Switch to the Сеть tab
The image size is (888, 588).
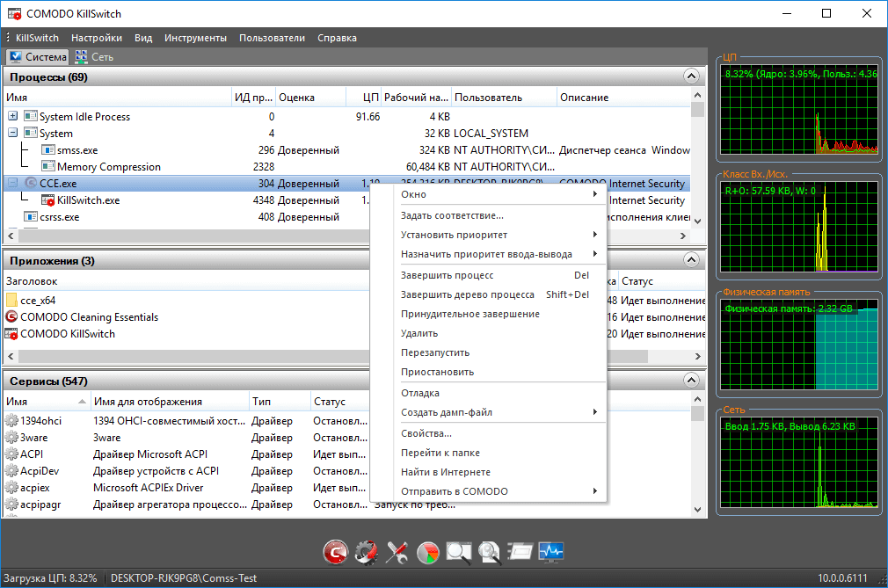(x=95, y=57)
